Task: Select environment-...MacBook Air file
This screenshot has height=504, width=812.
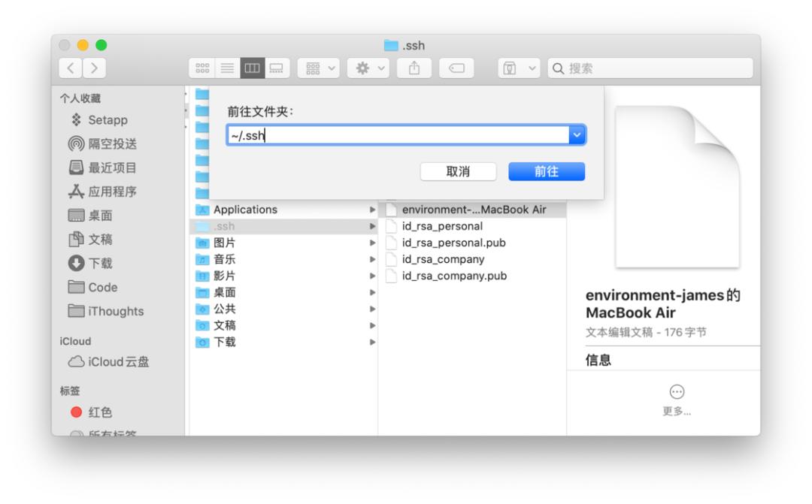Action: click(x=473, y=210)
